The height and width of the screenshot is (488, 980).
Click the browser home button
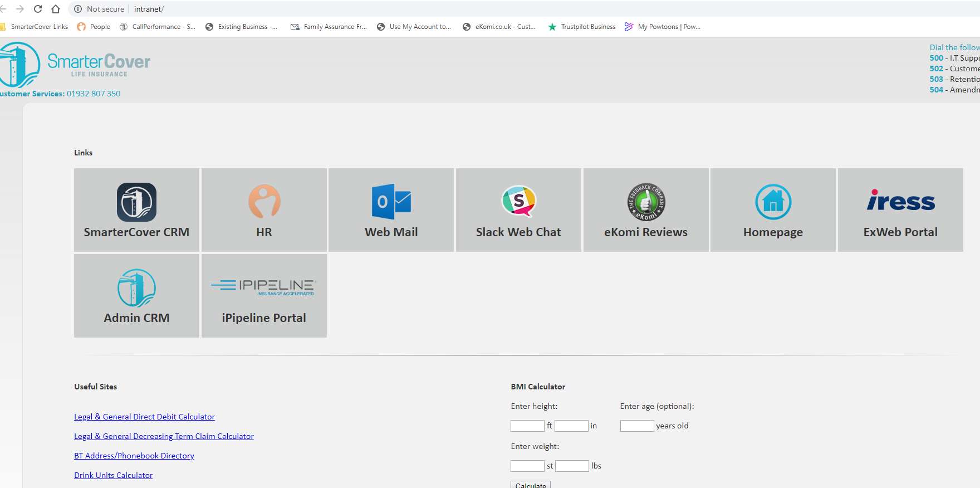[56, 9]
